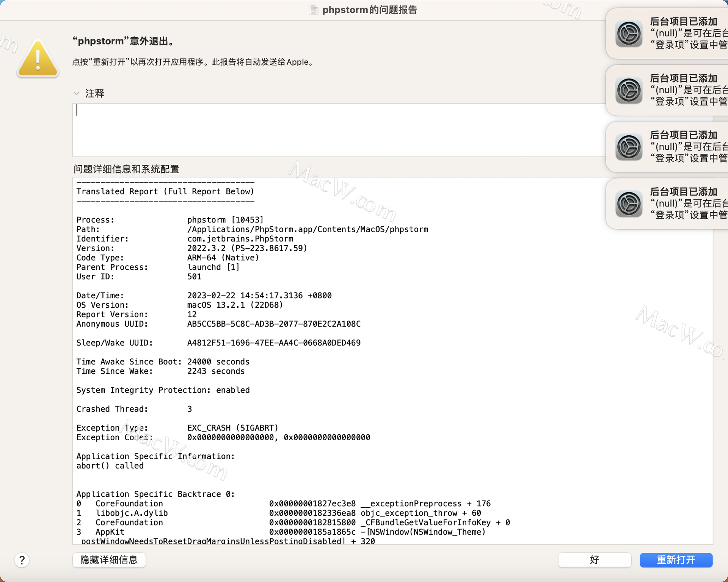
Task: Click the message about sending report to Apple
Action: (194, 62)
